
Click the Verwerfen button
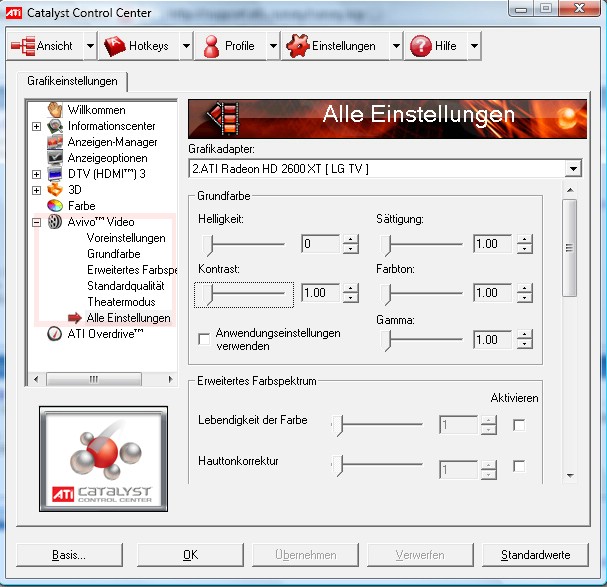pyautogui.click(x=420, y=555)
